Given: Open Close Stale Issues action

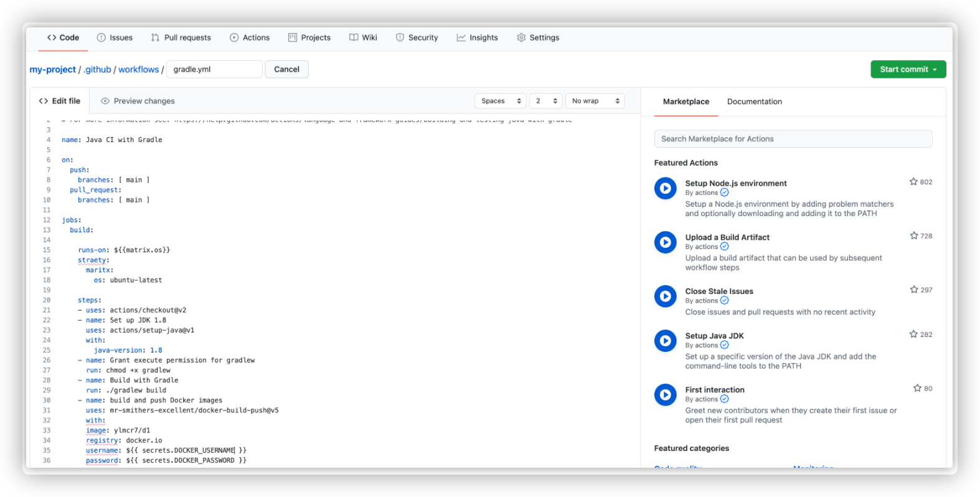Looking at the screenshot, I should (719, 291).
